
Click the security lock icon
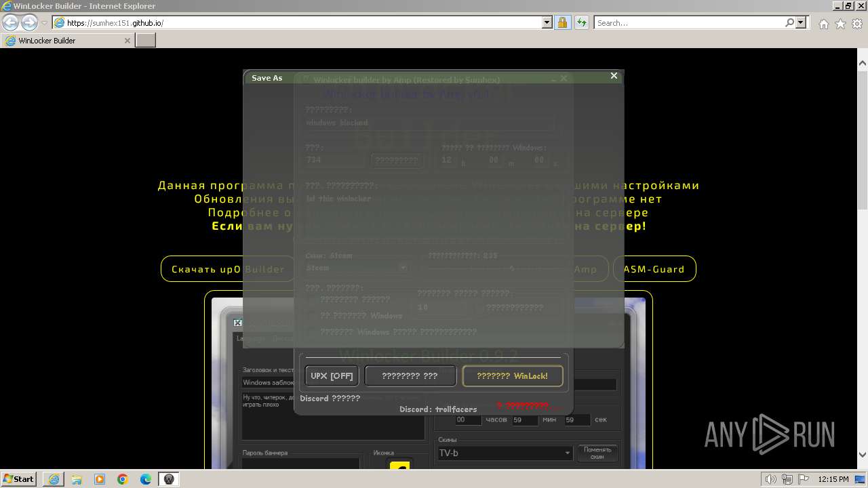pos(562,22)
